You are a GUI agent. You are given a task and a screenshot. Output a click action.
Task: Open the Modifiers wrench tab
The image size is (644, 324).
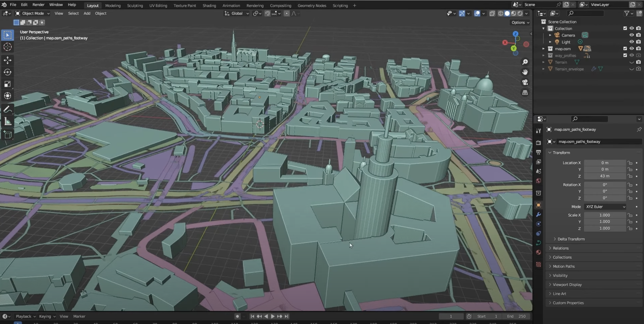coord(538,214)
